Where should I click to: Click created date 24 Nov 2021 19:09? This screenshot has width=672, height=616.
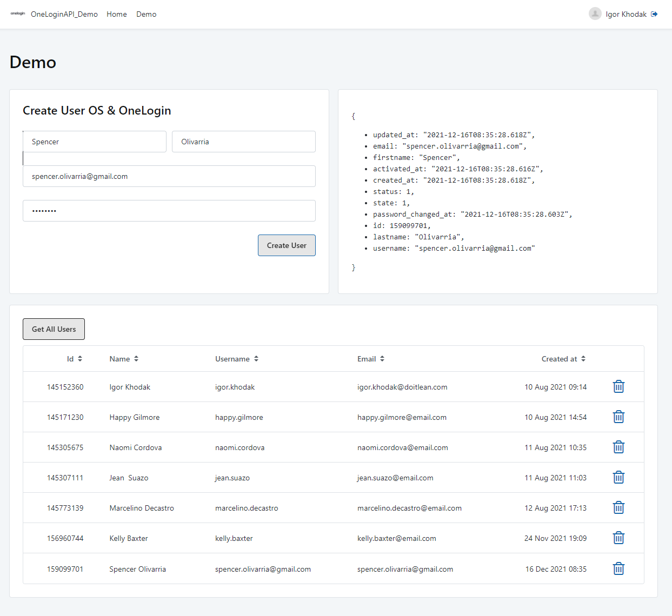(x=556, y=538)
